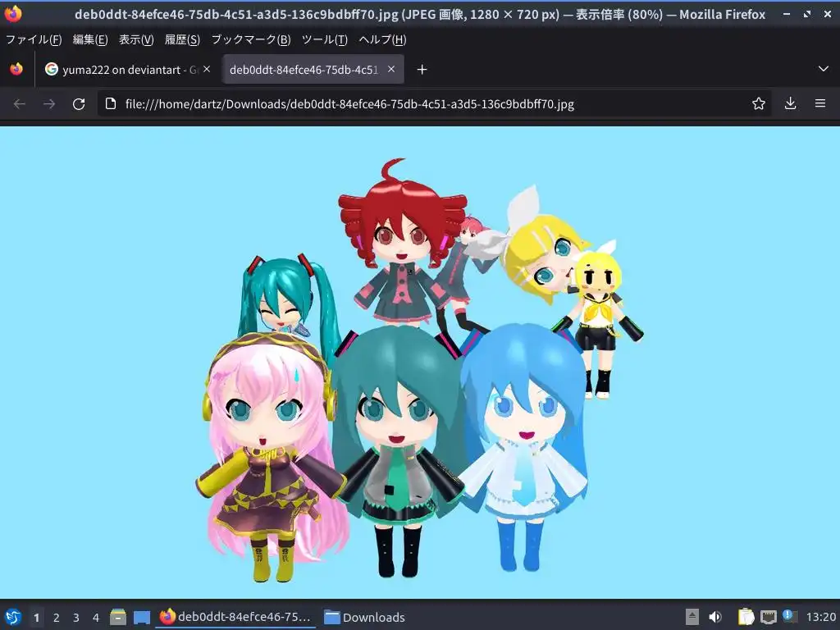
Task: Open the Firefox downloads panel
Action: click(790, 103)
